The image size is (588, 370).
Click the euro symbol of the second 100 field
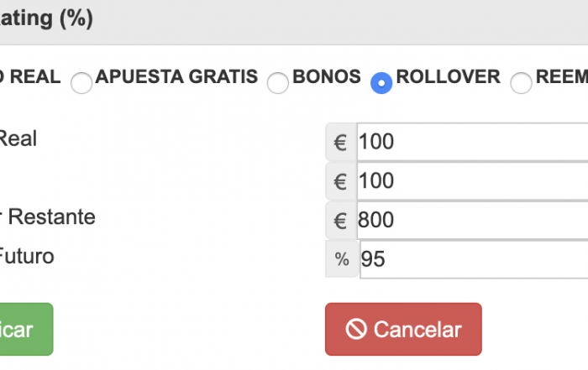point(340,181)
